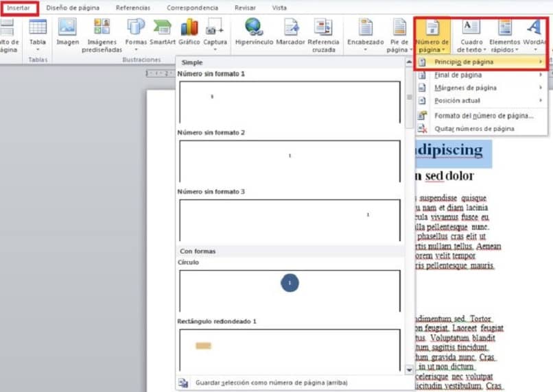Pick the Círculo page number style
This screenshot has height=392, width=553.
pyautogui.click(x=290, y=291)
